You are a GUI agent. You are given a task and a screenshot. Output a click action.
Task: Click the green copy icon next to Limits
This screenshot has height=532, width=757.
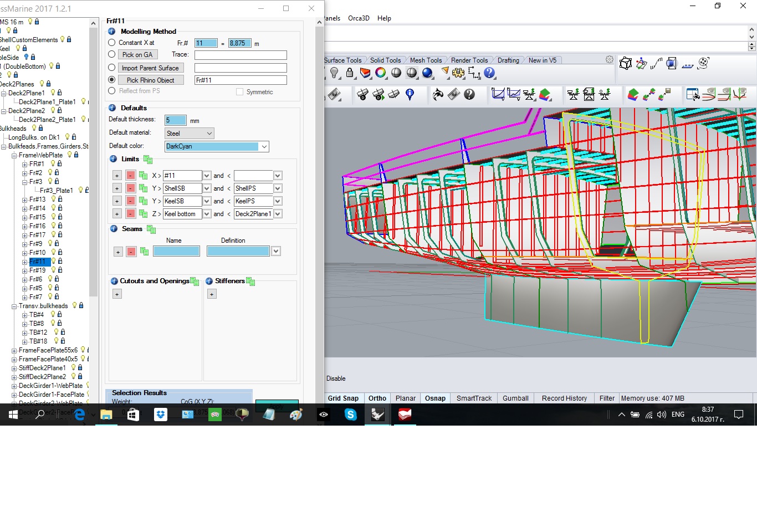[x=148, y=160]
